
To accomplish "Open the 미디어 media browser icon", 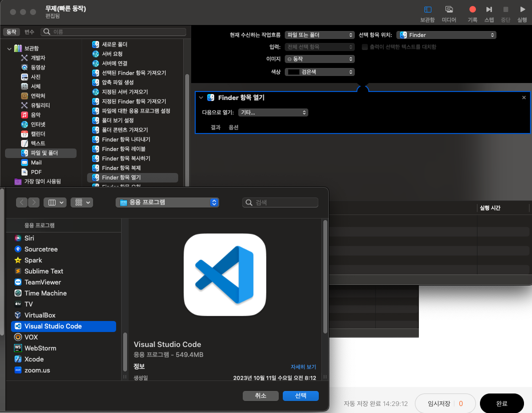I will click(449, 9).
